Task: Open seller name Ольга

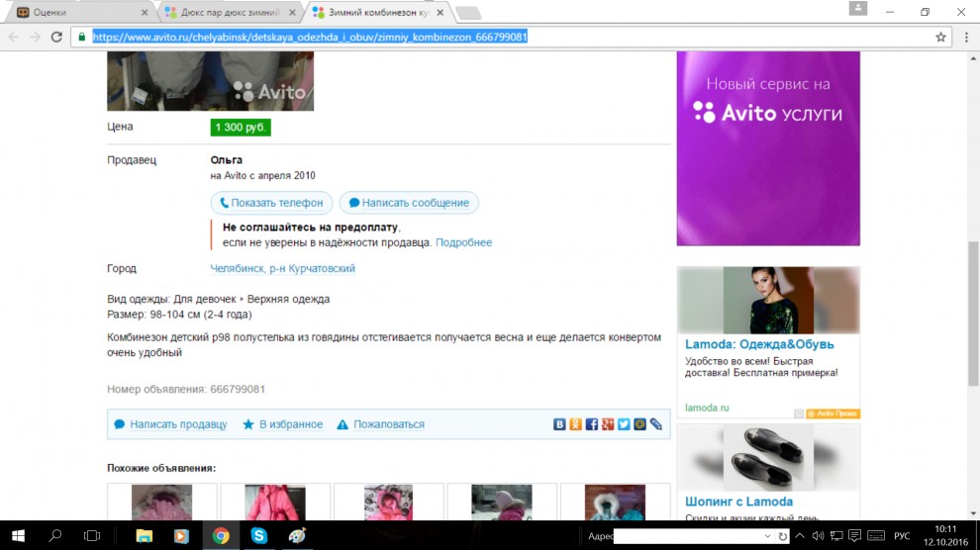Action: pyautogui.click(x=227, y=160)
